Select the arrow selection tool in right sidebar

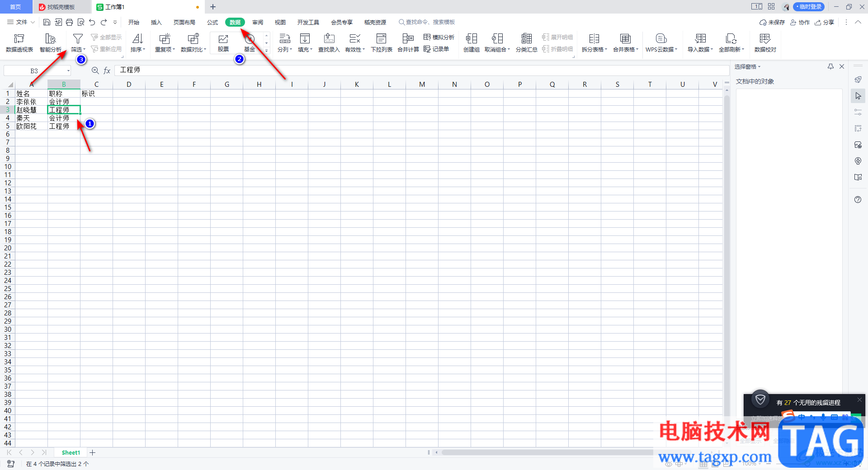point(858,96)
